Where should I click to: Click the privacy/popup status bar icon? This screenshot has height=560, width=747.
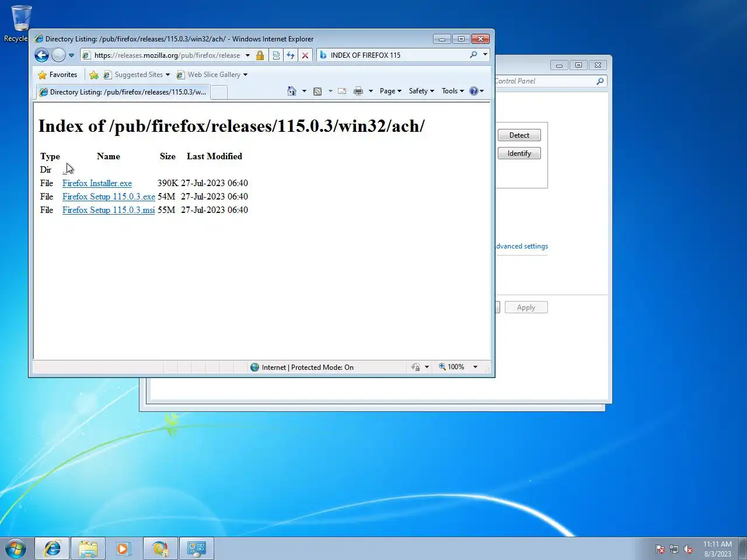(x=416, y=367)
